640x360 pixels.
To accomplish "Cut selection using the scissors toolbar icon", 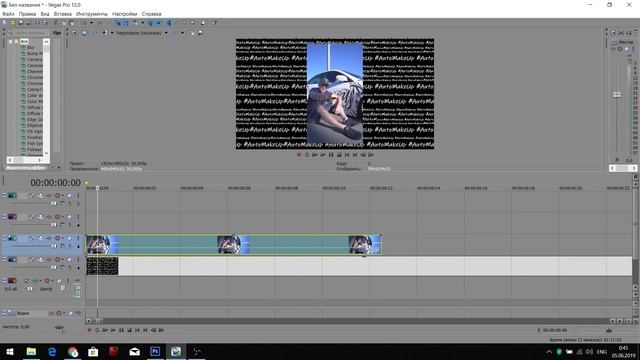I will [56, 23].
